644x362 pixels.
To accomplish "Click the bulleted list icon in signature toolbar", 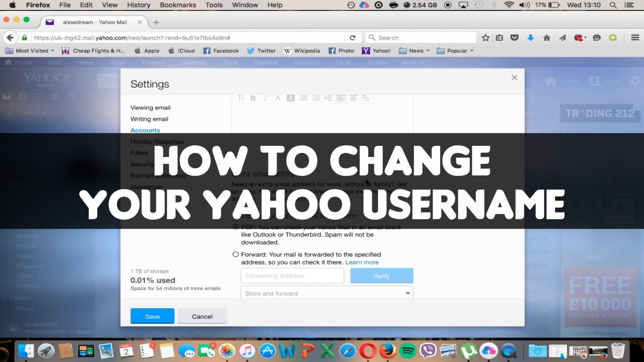I will pos(303,98).
